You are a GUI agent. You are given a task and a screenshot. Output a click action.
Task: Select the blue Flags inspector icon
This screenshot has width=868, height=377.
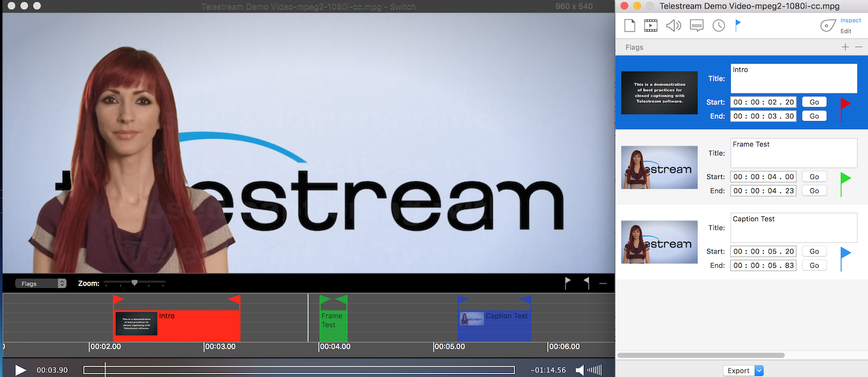click(738, 25)
